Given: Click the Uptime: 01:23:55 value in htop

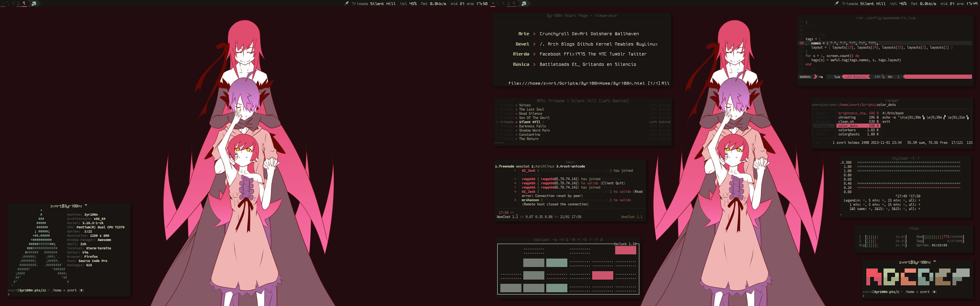Looking at the screenshot, I should 932,245.
